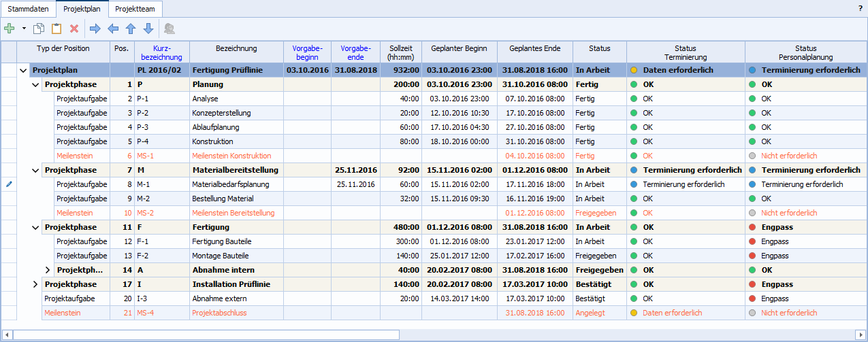868x342 pixels.
Task: Open the dropdown arrow beside the add button
Action: coord(24,29)
